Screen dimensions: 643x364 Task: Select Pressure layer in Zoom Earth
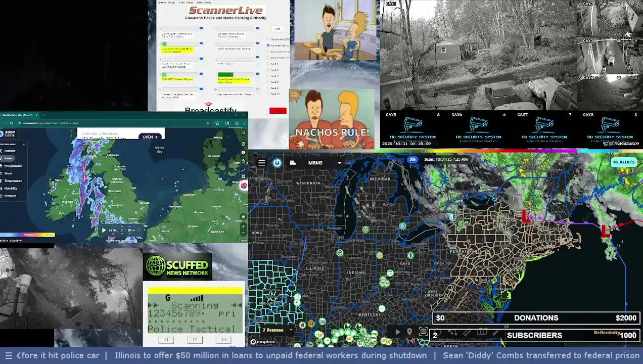[x=9, y=196]
